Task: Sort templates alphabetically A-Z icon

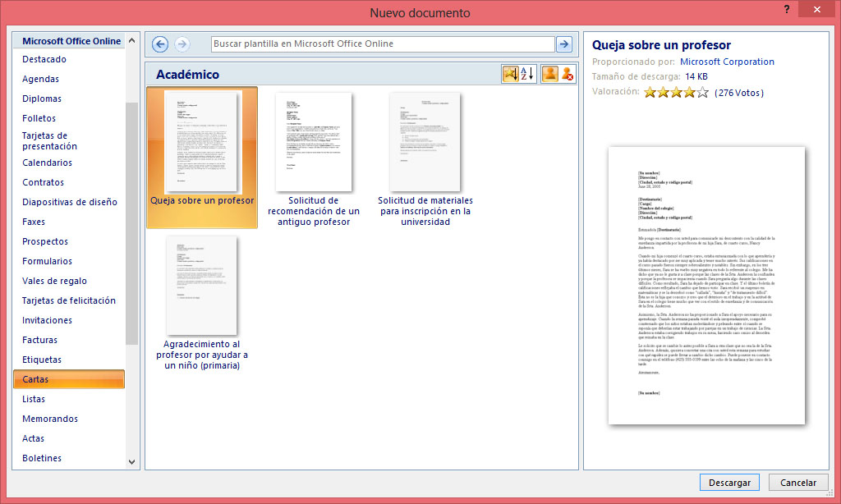Action: tap(528, 74)
